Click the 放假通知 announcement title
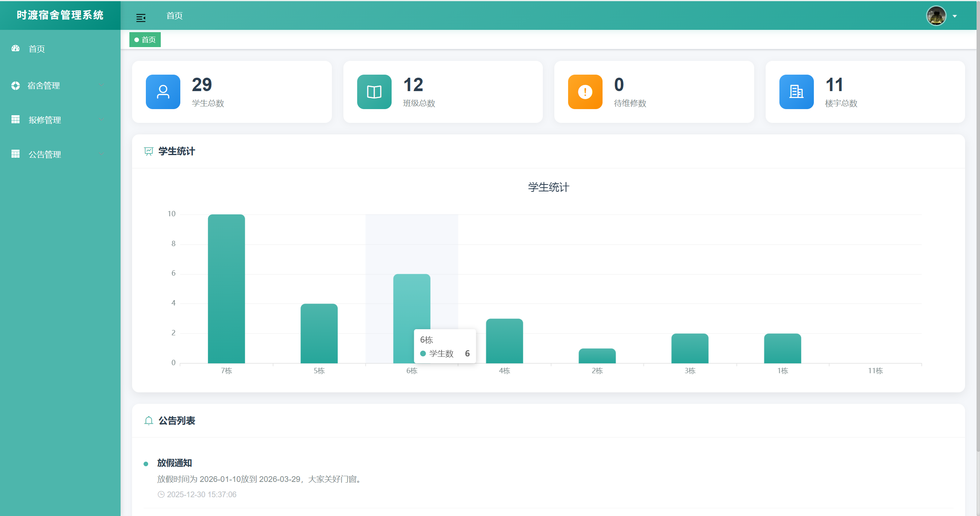Screen dimensions: 980x516 (x=175, y=463)
